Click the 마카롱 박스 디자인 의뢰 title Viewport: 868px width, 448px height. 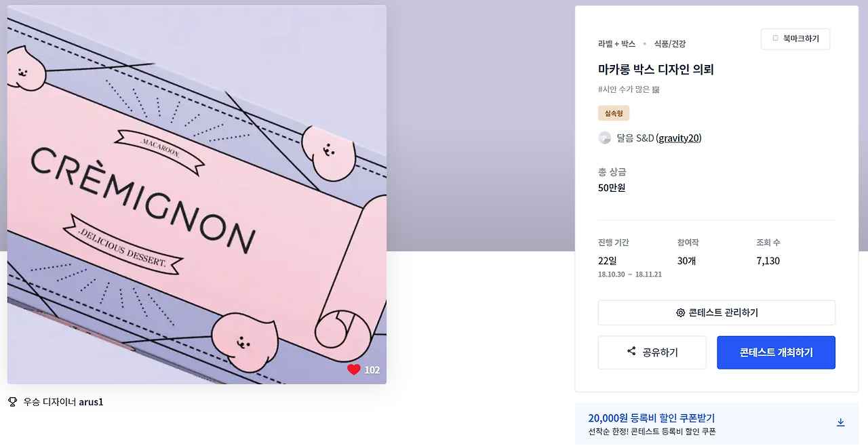click(656, 69)
